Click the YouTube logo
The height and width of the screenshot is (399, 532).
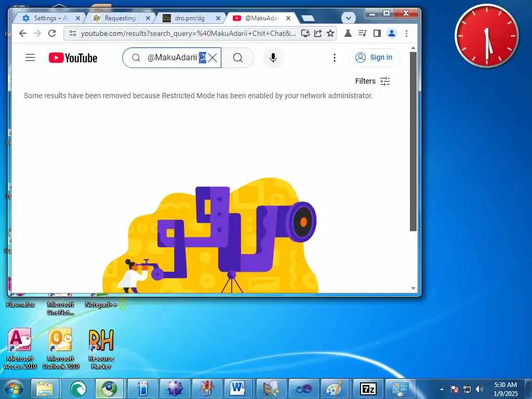(73, 58)
